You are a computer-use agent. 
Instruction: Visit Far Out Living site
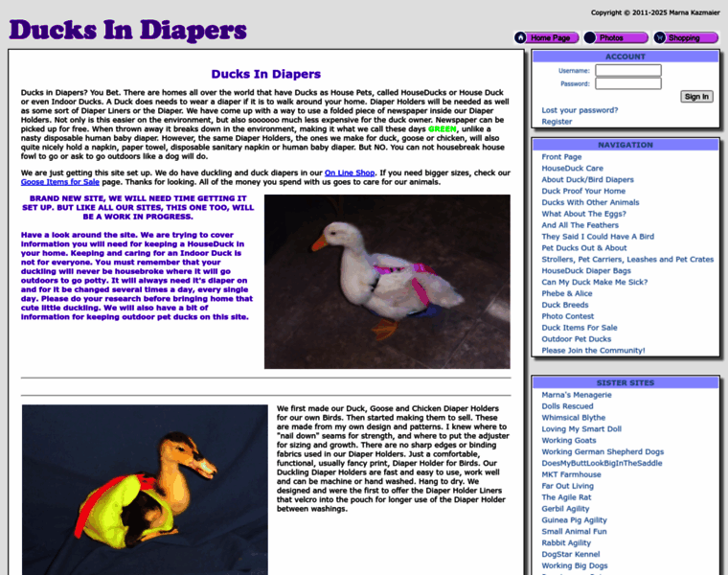(567, 486)
